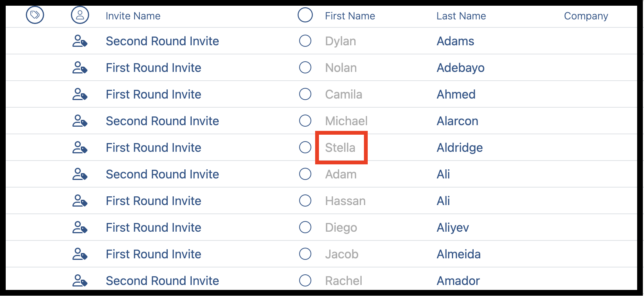
Task: Click invite icon in Stella Aldridge row
Action: 80,148
